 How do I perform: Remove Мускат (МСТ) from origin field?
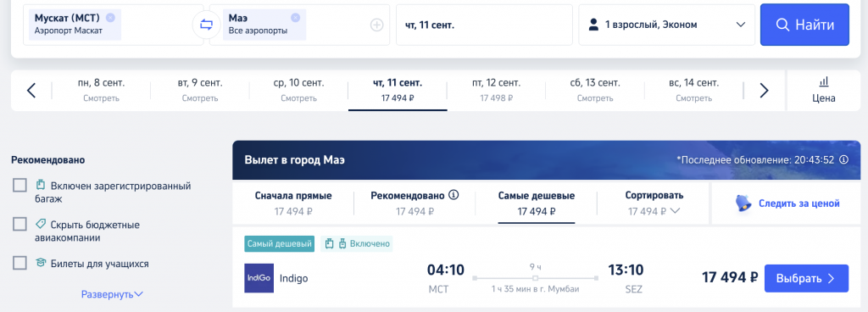pos(110,18)
